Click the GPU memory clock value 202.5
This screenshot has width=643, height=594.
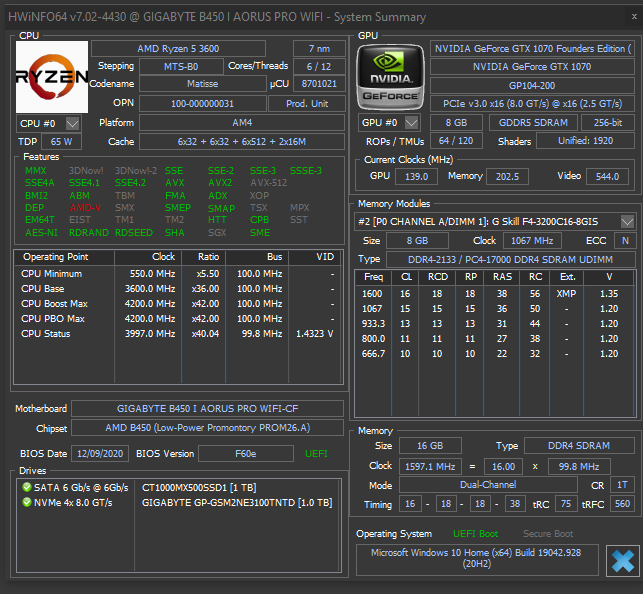point(507,177)
